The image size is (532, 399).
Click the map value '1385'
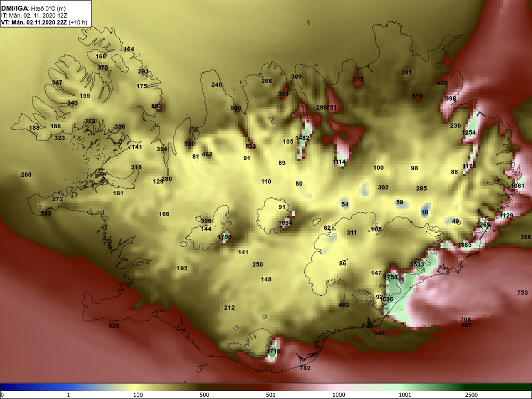(465, 245)
